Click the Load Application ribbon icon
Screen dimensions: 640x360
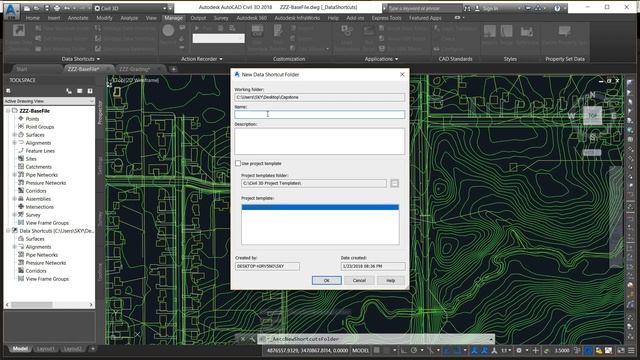347,30
